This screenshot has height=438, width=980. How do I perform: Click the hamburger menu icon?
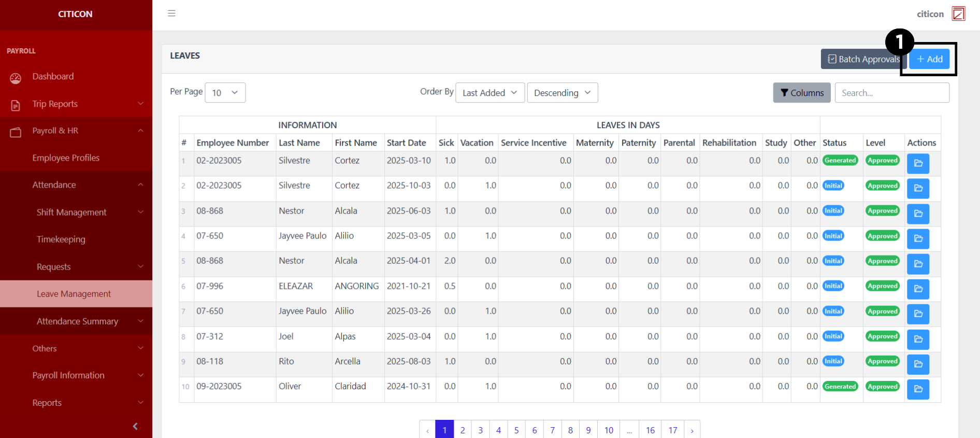pyautogui.click(x=171, y=13)
